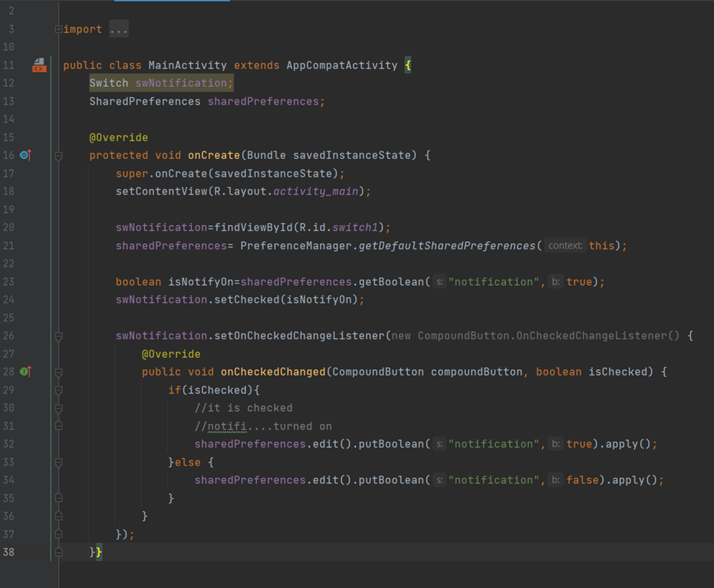Click line number 23 in the gutter
Screen dimensions: 714x588
(x=9, y=282)
